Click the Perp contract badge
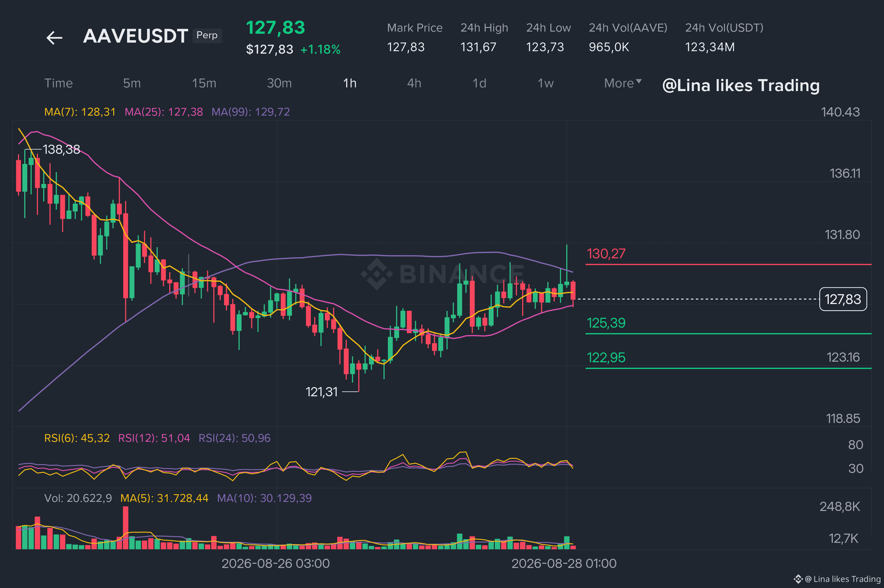884x588 pixels. click(207, 35)
